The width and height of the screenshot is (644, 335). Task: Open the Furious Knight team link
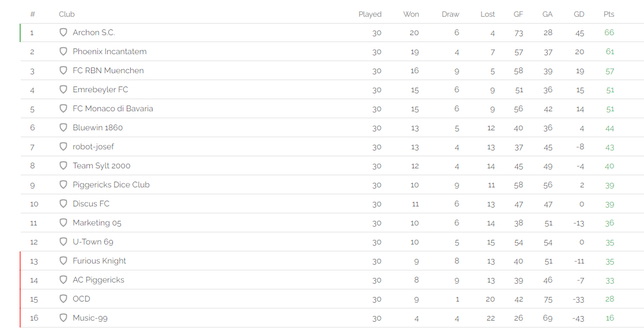point(99,261)
